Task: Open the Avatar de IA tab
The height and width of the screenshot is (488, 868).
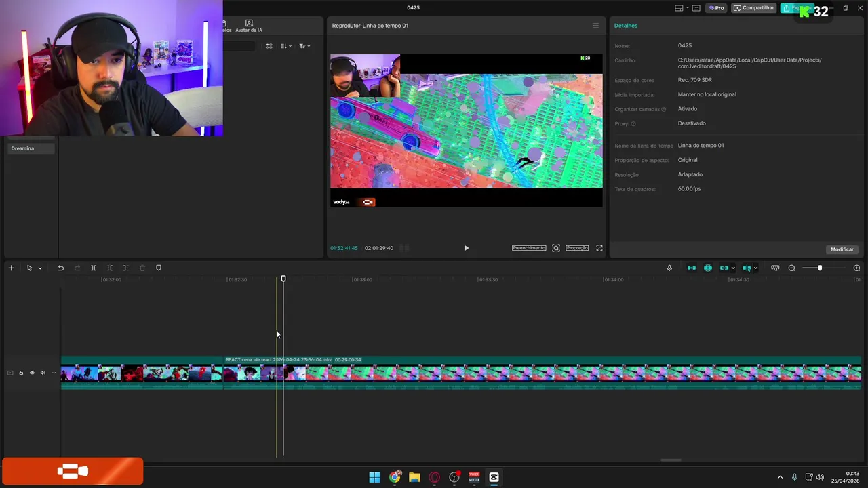Action: 249,26
